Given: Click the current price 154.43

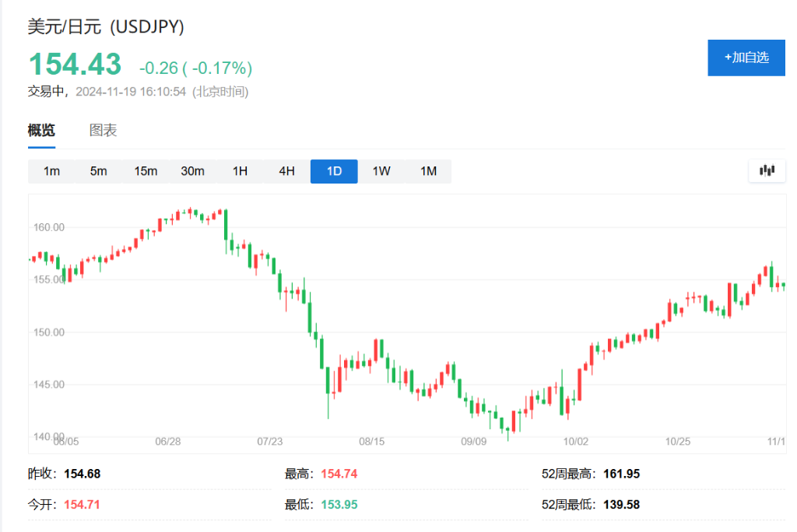Looking at the screenshot, I should (75, 64).
